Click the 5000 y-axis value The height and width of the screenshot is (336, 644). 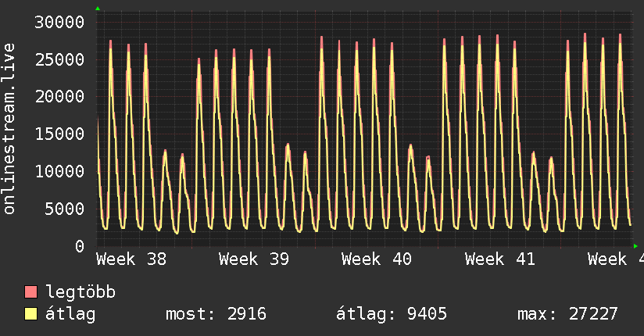(x=65, y=209)
